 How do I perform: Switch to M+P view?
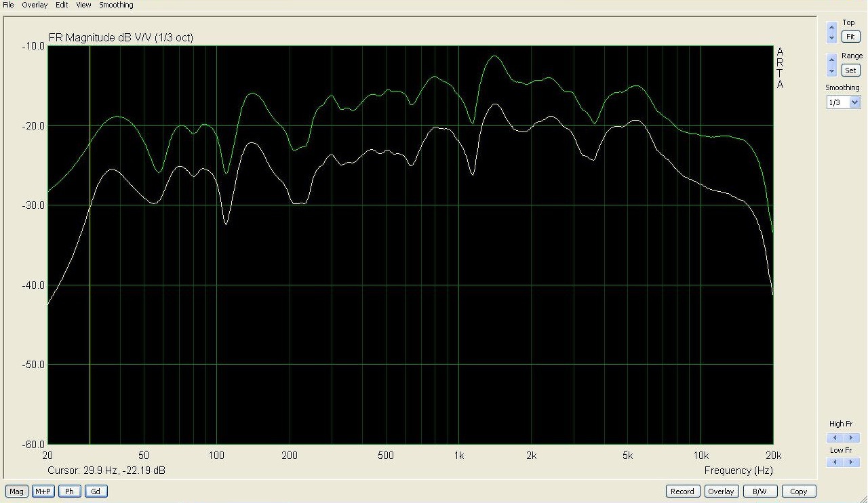click(43, 491)
